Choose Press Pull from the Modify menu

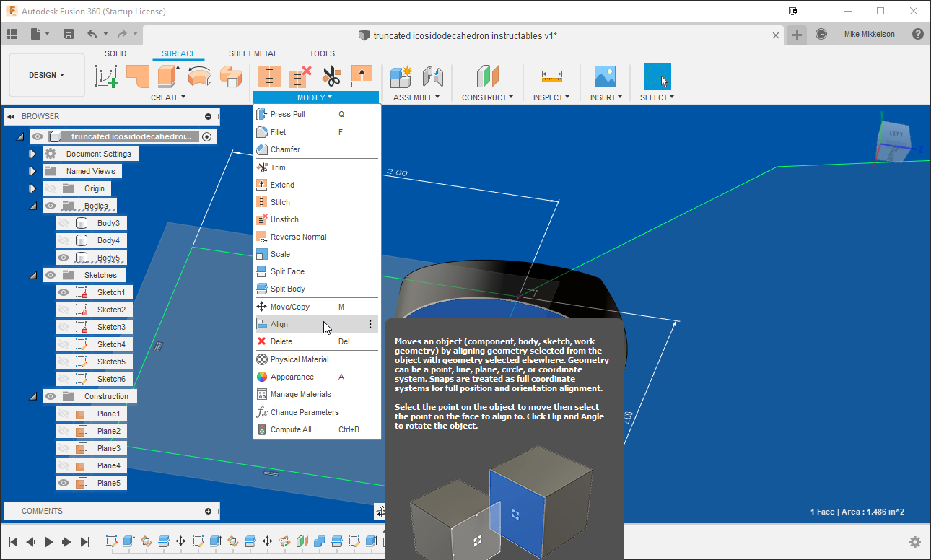(x=317, y=114)
